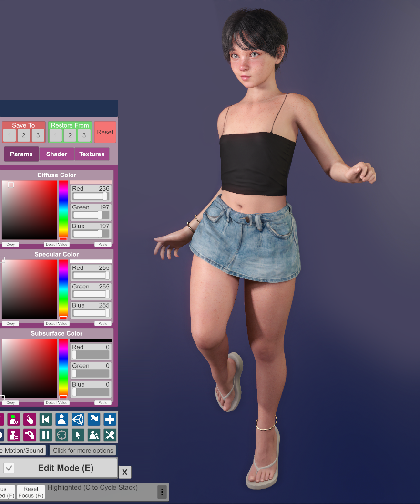Toggle the Edit Mode (E) checkbox

tap(9, 468)
